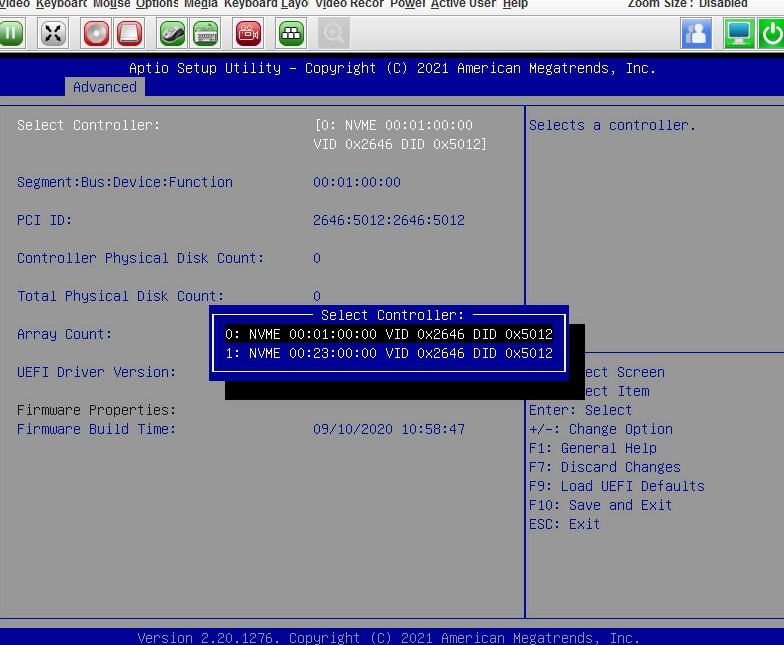
Task: Open the Help menu
Action: point(516,4)
